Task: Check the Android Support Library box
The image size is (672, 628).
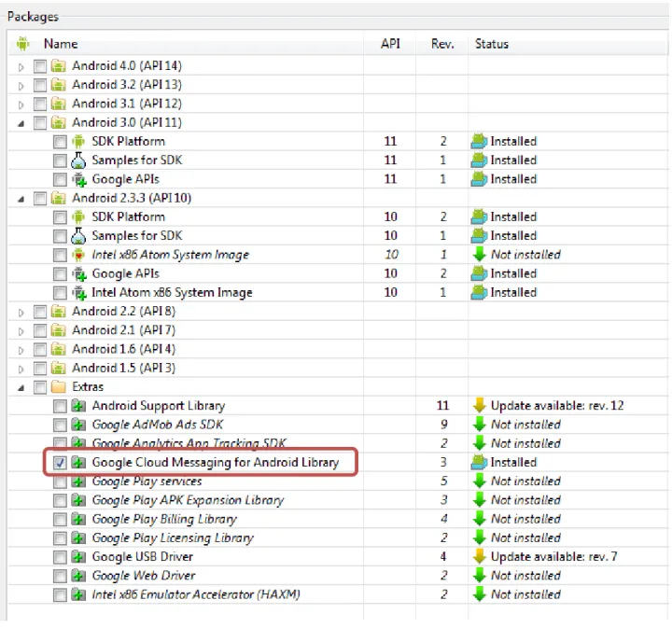Action: coord(60,406)
